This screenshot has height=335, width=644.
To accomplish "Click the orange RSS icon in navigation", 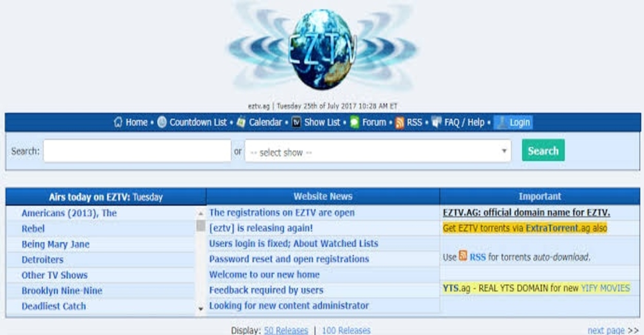I will coord(399,123).
